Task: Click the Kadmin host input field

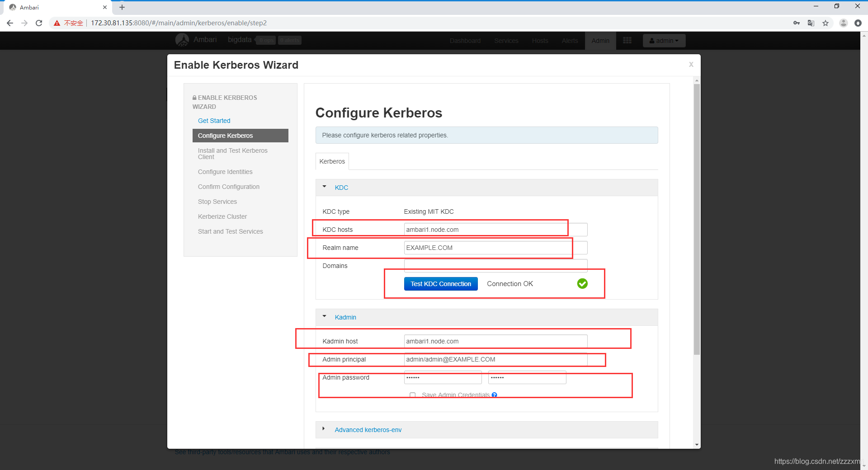Action: (x=495, y=341)
